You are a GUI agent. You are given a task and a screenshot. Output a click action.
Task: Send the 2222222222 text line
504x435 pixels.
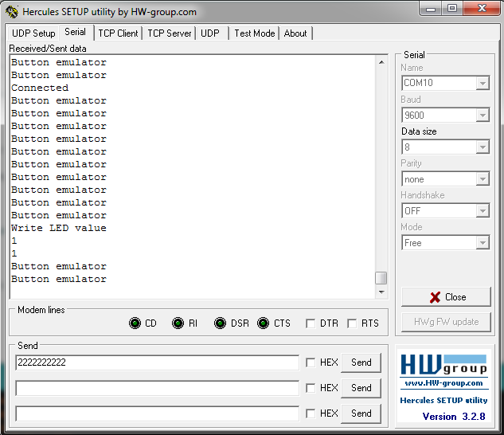[361, 362]
